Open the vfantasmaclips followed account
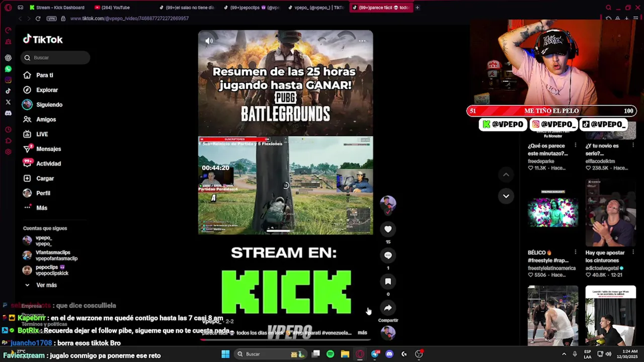Screen dimensions: 644x362 click(x=50, y=255)
